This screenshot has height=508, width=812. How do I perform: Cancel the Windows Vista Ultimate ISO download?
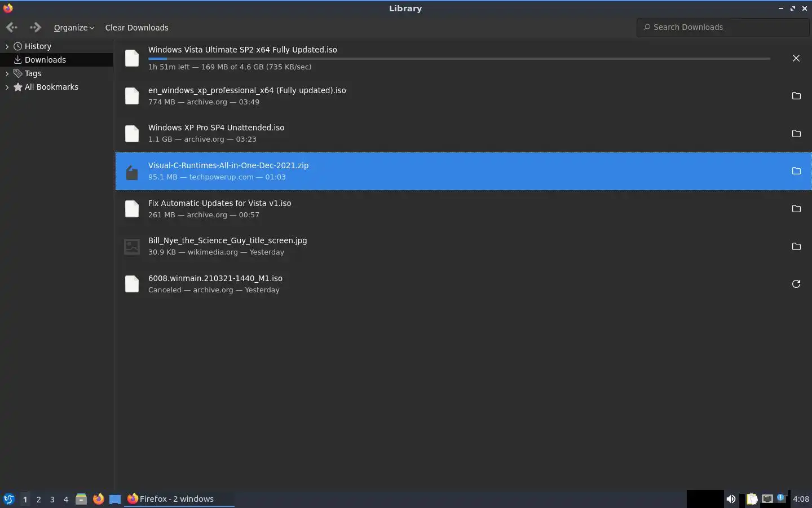pos(796,58)
